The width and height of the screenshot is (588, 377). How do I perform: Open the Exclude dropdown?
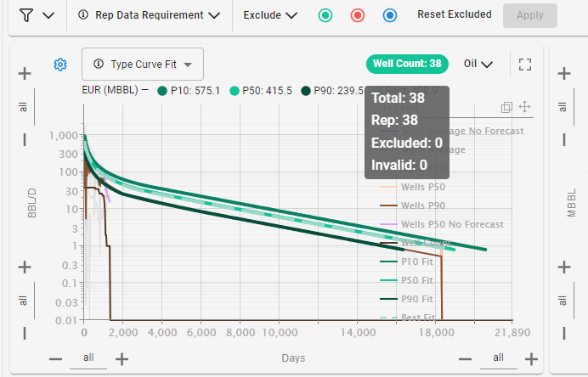pyautogui.click(x=270, y=15)
